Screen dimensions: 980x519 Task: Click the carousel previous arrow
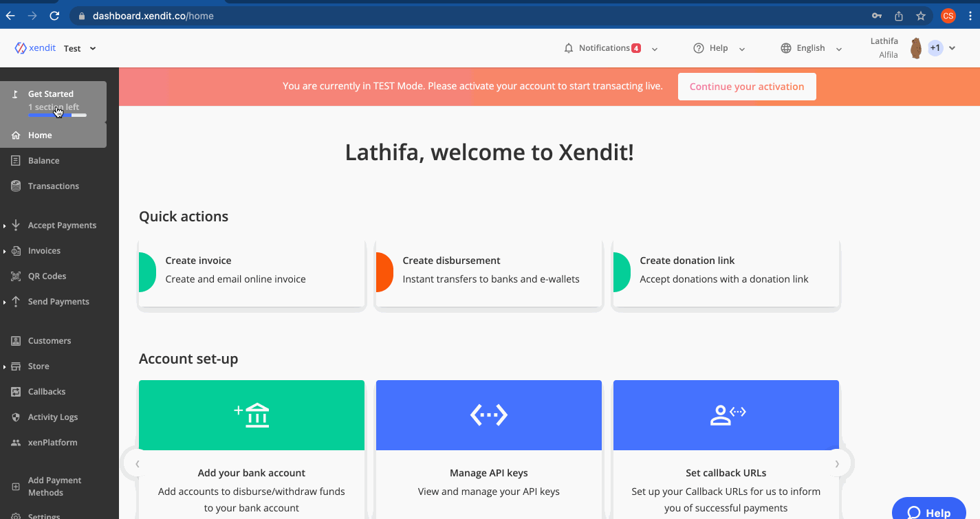(x=138, y=464)
